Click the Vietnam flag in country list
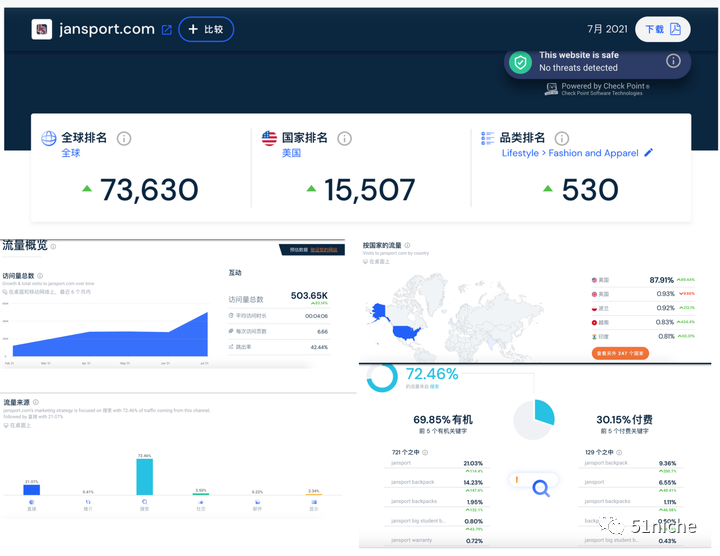The width and height of the screenshot is (720, 556). (x=594, y=322)
